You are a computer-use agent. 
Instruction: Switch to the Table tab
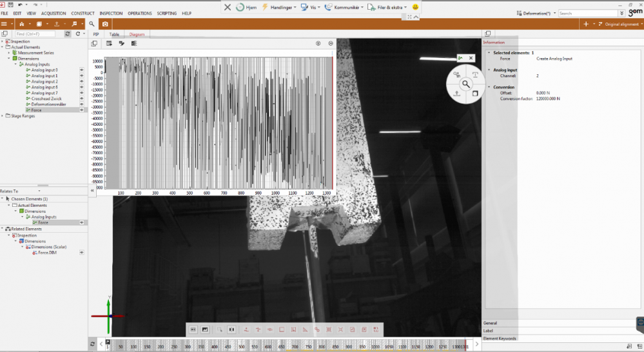(114, 34)
